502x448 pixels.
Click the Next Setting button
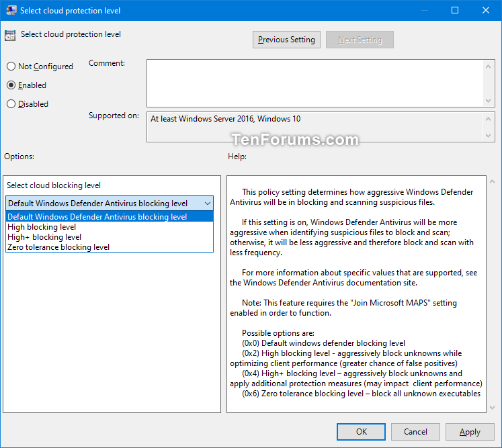360,40
